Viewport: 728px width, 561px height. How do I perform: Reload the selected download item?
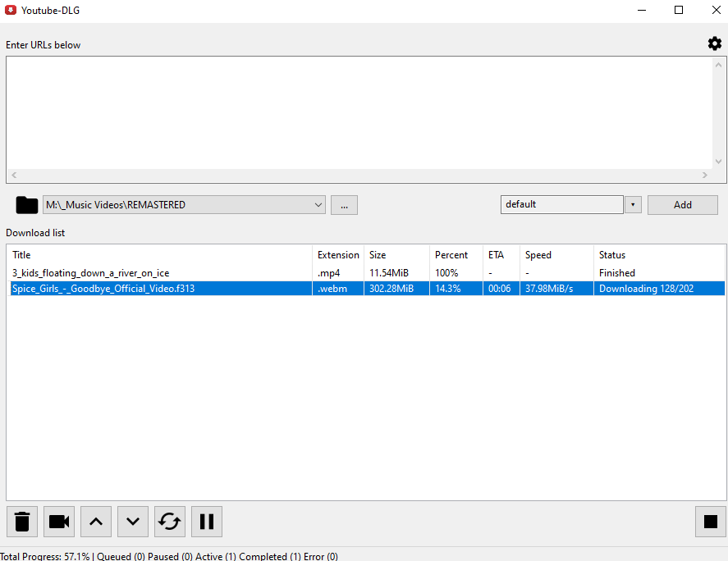(169, 522)
